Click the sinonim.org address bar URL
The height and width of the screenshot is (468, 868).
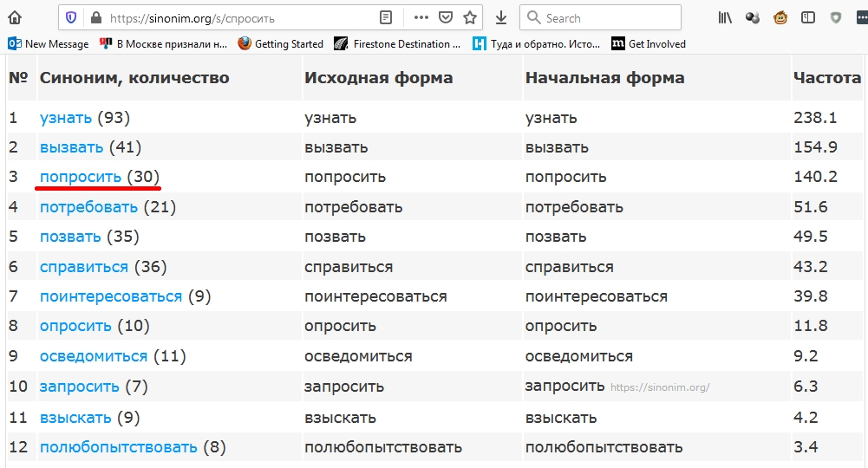pos(193,18)
